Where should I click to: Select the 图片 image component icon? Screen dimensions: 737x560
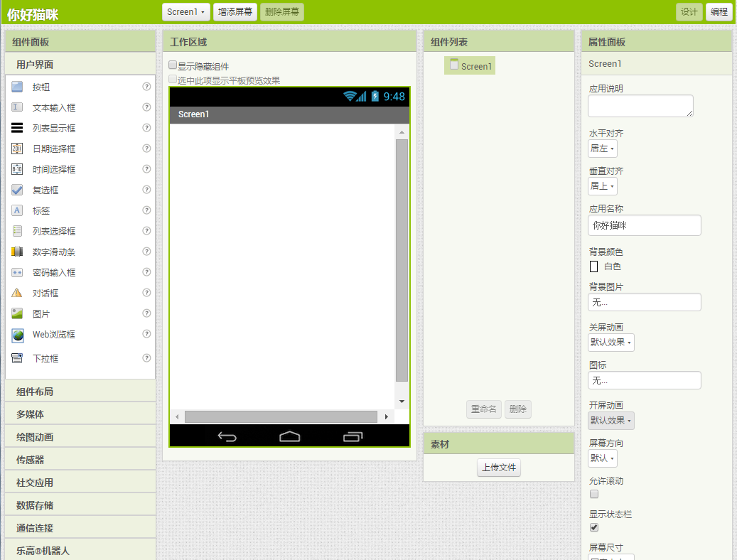click(18, 313)
